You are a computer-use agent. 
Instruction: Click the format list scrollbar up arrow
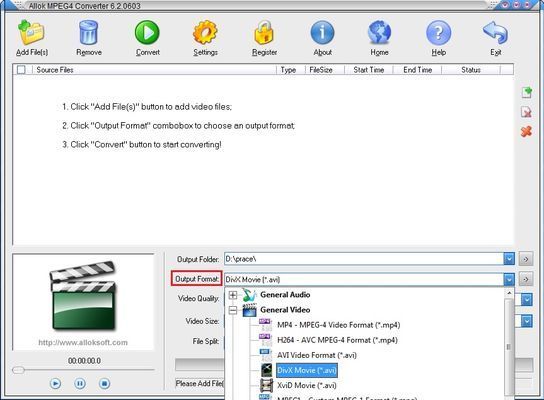tap(509, 293)
